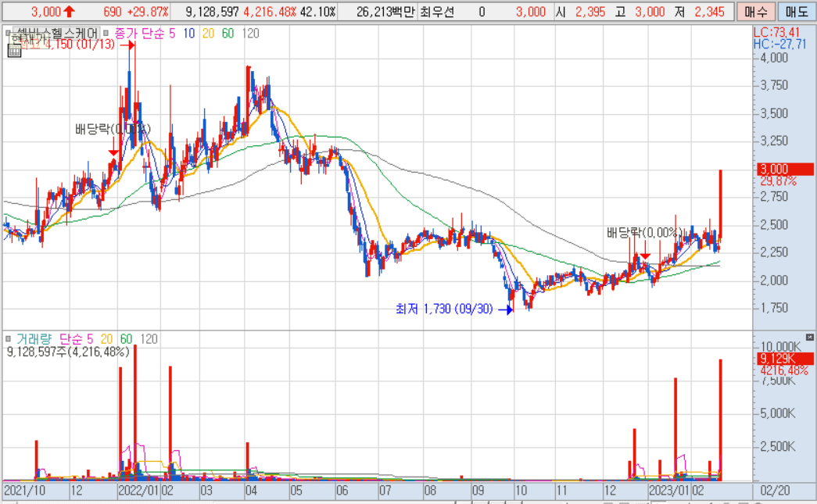Click the 거래량 volume indicator label

coord(34,339)
